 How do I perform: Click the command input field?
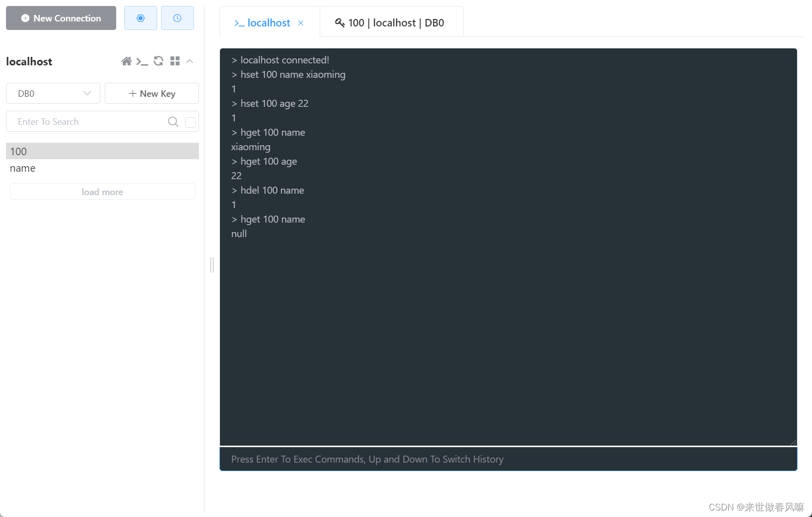(508, 459)
